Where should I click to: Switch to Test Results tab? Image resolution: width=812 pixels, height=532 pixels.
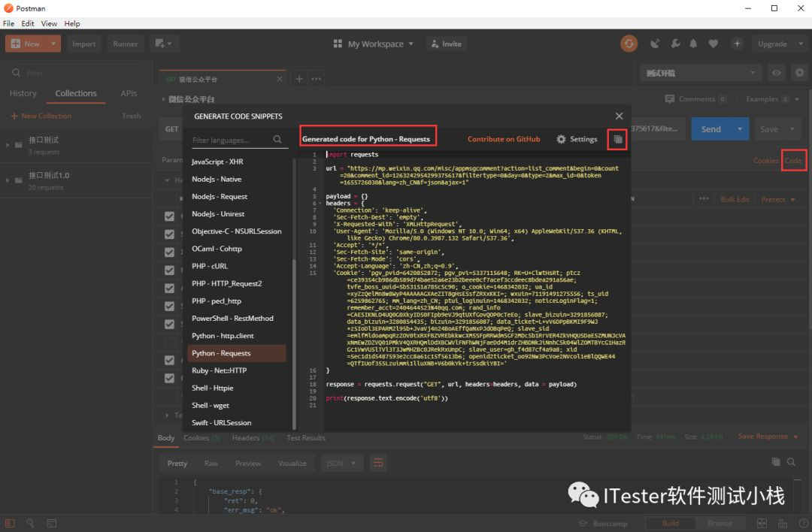306,438
